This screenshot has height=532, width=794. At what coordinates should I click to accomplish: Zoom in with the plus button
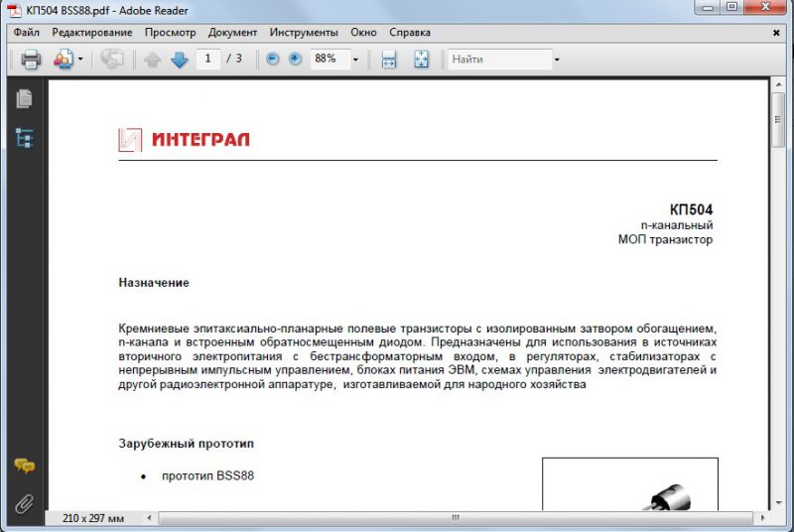(x=295, y=59)
